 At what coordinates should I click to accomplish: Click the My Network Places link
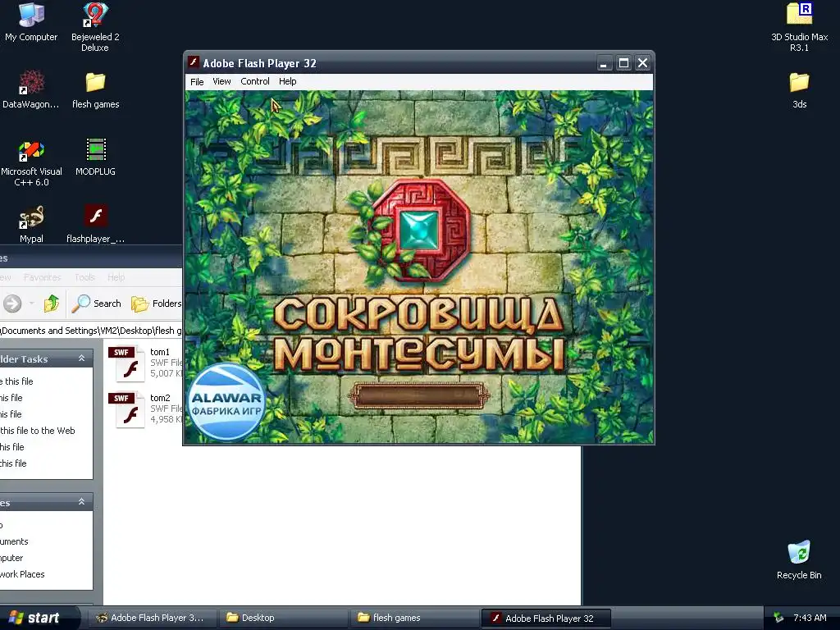click(22, 574)
